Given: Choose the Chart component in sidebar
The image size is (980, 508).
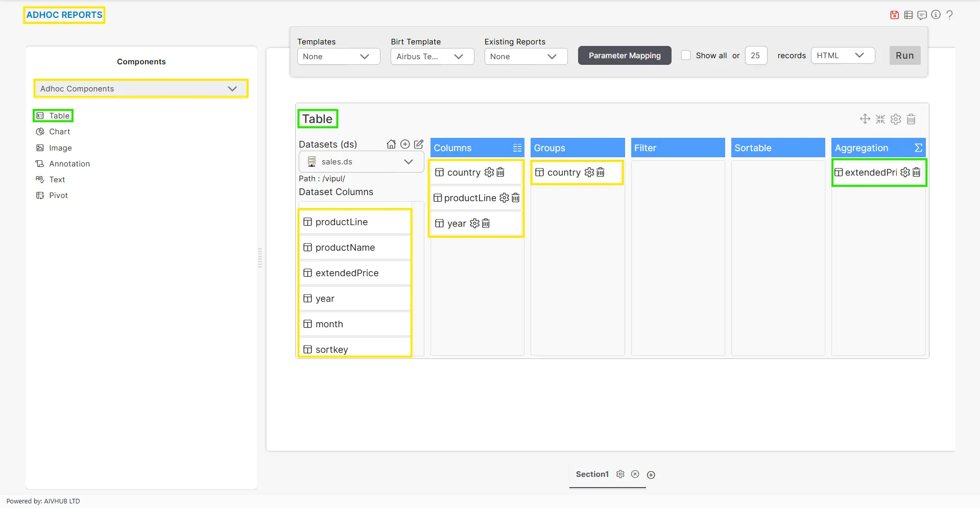Looking at the screenshot, I should 59,132.
